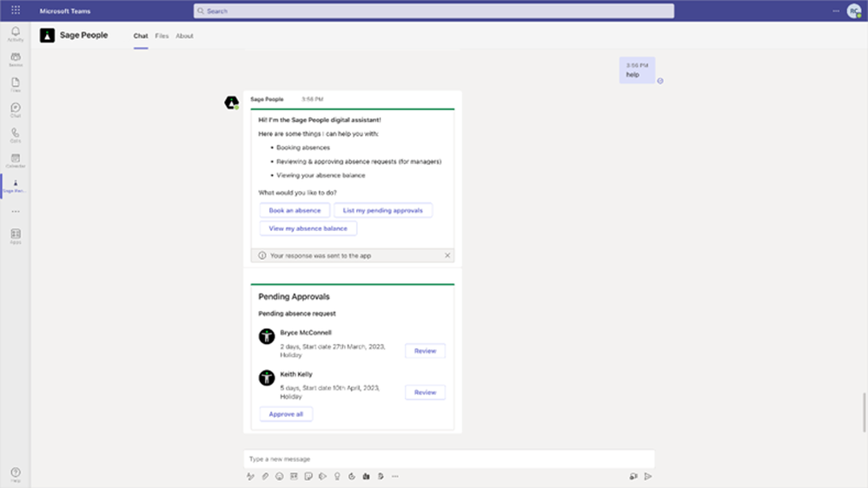868x488 pixels.
Task: Click the Approve all button
Action: click(x=286, y=414)
